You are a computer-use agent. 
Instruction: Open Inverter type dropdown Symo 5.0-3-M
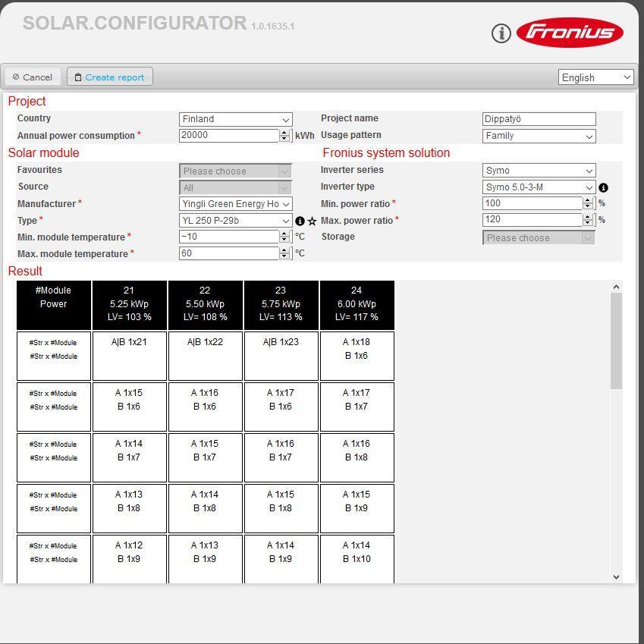tap(539, 187)
